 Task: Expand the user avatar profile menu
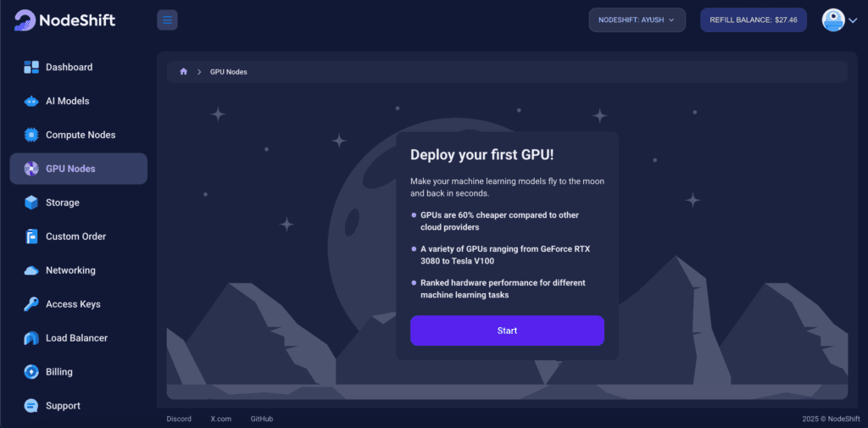point(839,20)
